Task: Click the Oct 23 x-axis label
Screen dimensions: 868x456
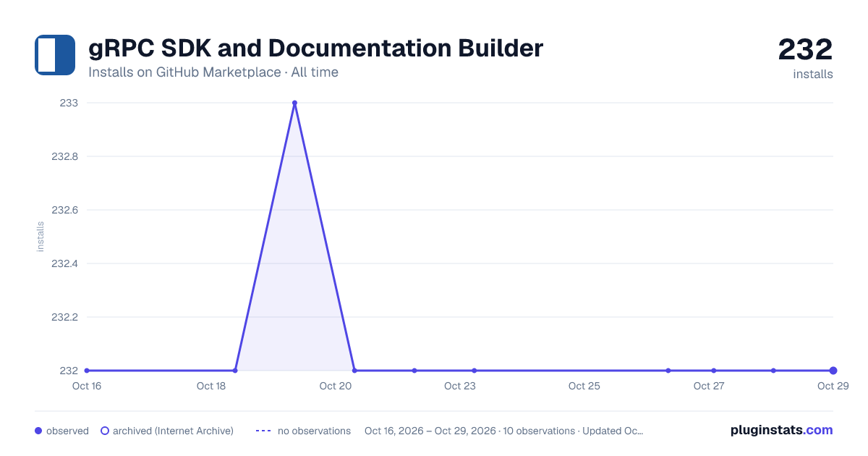Action: (x=460, y=386)
